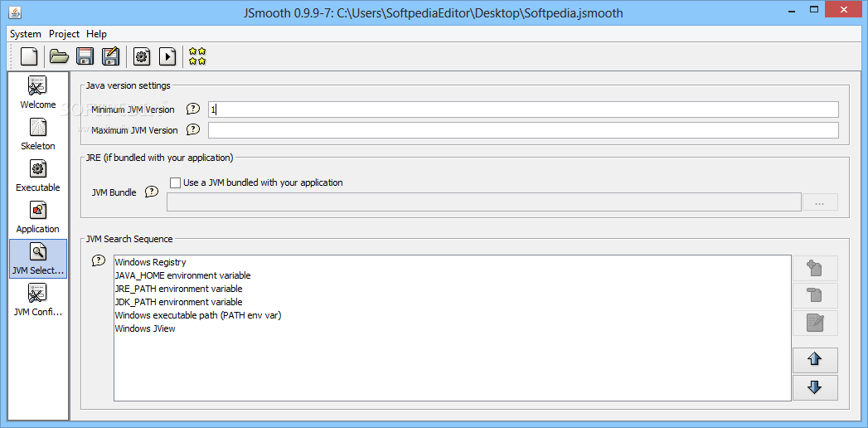Open the Help menu
The image size is (868, 428).
tap(96, 34)
